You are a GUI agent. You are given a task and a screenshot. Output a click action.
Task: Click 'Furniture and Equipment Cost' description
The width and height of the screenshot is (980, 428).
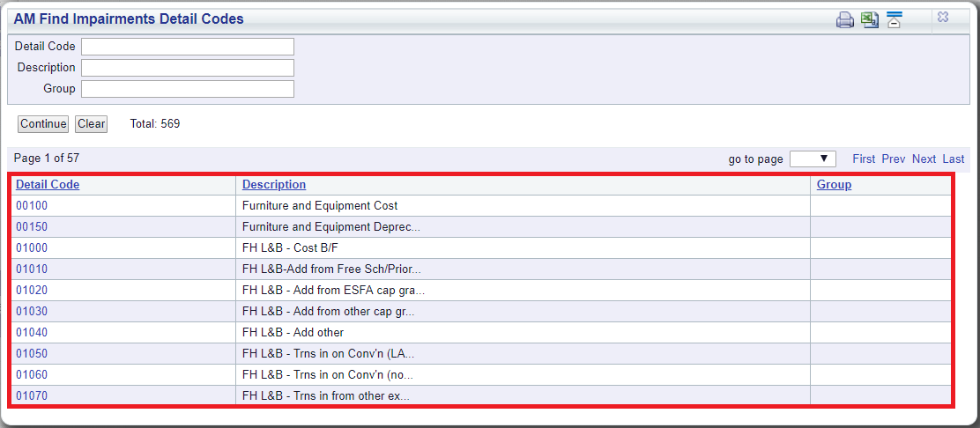(320, 205)
